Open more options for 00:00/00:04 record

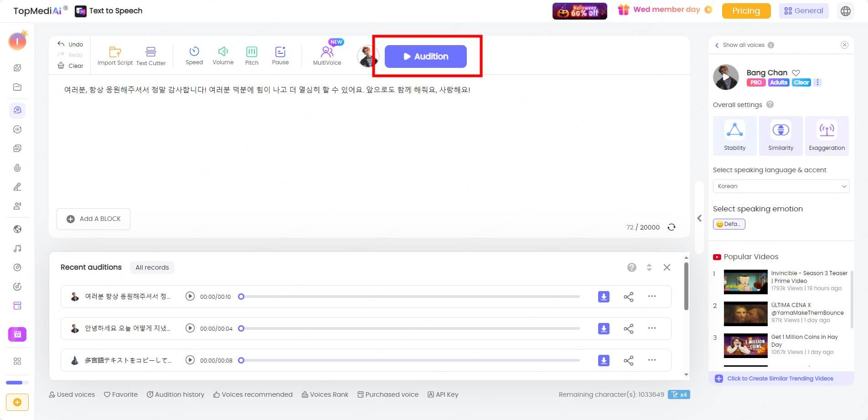coord(652,328)
